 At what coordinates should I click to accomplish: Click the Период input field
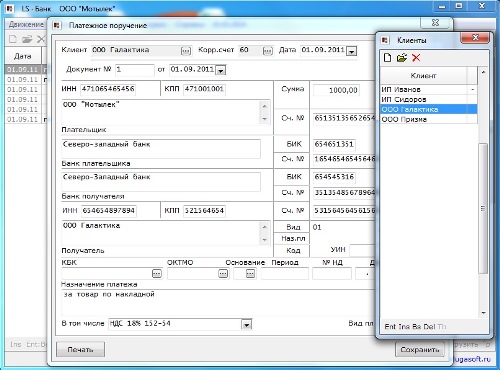pyautogui.click(x=285, y=274)
